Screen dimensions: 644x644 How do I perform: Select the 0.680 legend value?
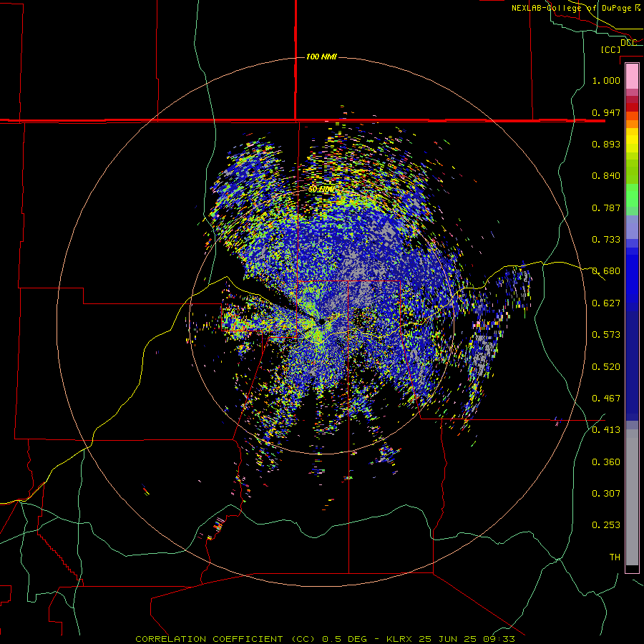(x=606, y=271)
